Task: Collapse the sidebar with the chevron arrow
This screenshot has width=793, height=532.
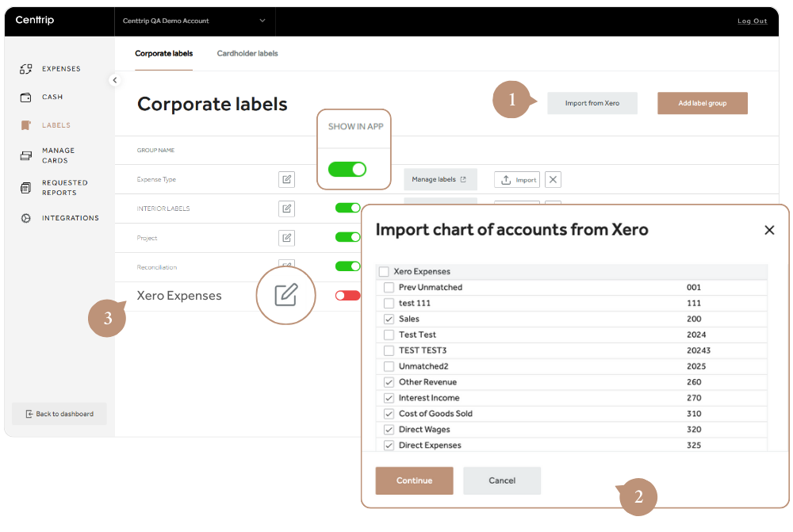Action: (115, 80)
